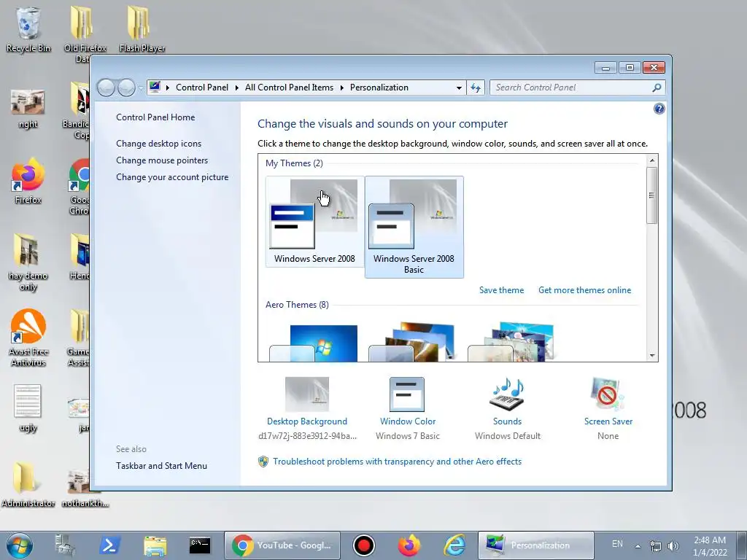This screenshot has height=560, width=747.
Task: Open Taskbar and Start Menu link
Action: click(x=161, y=466)
